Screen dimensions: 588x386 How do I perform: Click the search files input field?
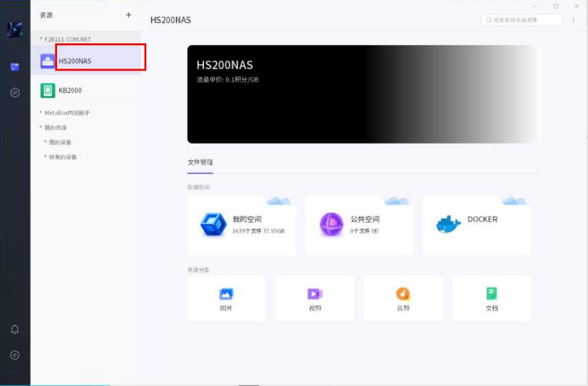tap(522, 20)
